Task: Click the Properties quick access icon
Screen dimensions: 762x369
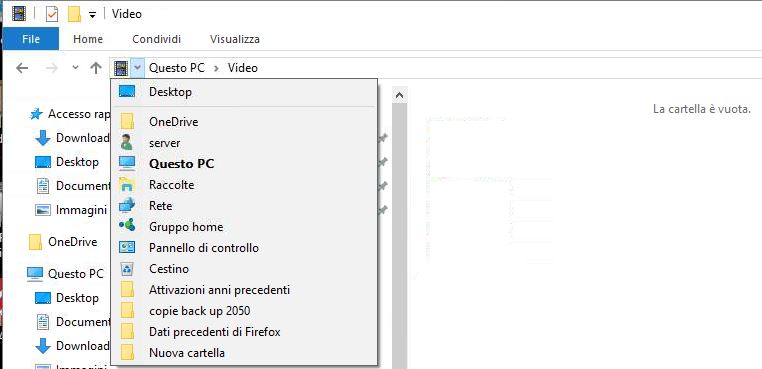Action: tap(52, 14)
